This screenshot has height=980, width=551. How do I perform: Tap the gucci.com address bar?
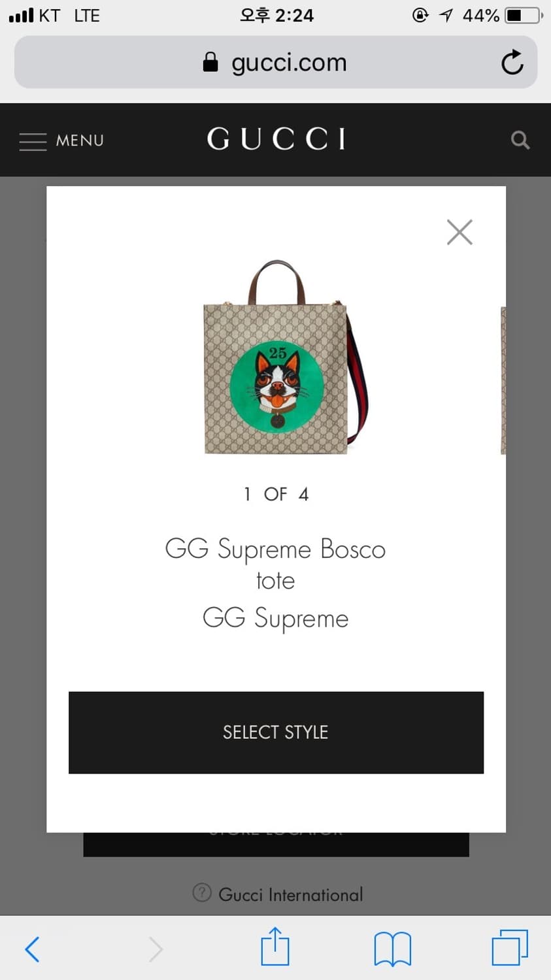[x=276, y=62]
